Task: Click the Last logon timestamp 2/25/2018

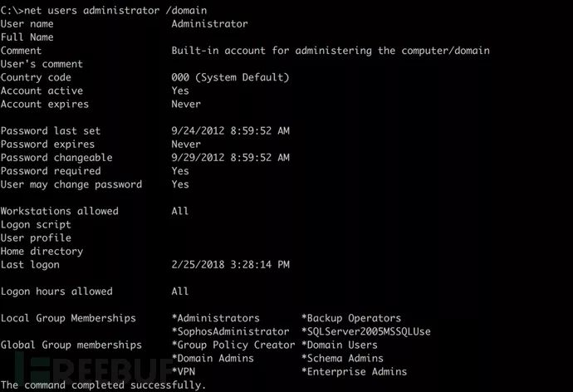Action: point(230,265)
